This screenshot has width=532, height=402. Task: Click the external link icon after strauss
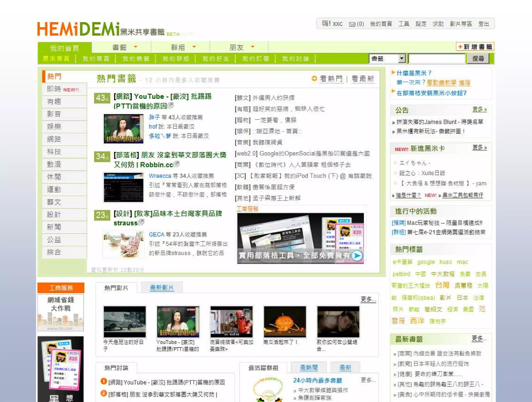[x=141, y=222]
